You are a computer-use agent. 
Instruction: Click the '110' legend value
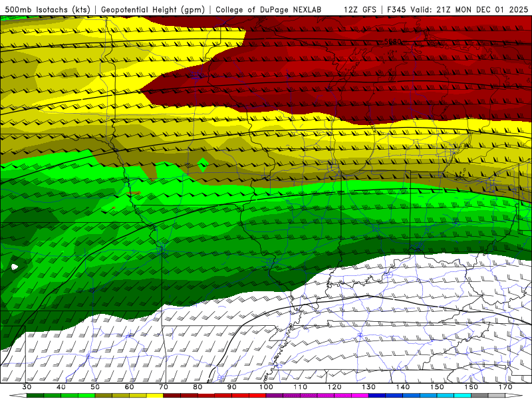(x=301, y=387)
